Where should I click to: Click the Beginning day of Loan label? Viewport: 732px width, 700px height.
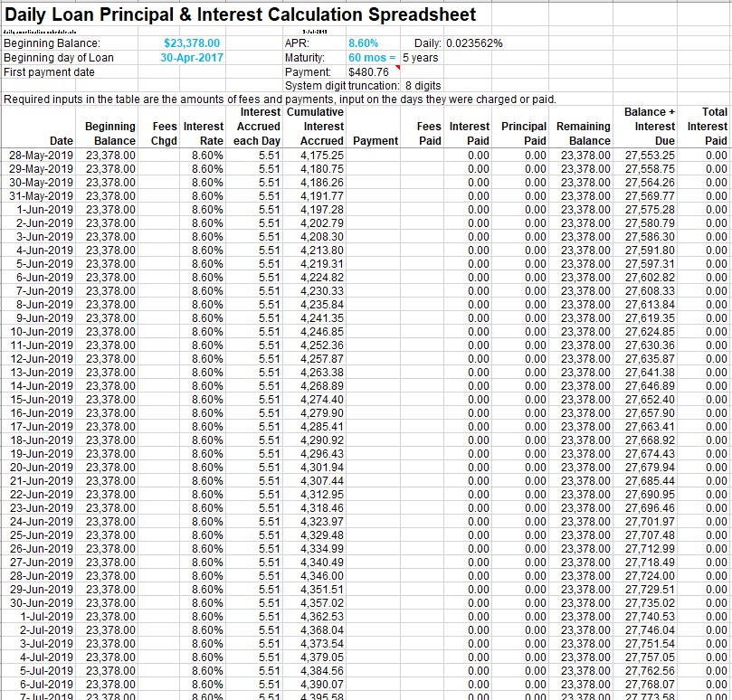58,58
